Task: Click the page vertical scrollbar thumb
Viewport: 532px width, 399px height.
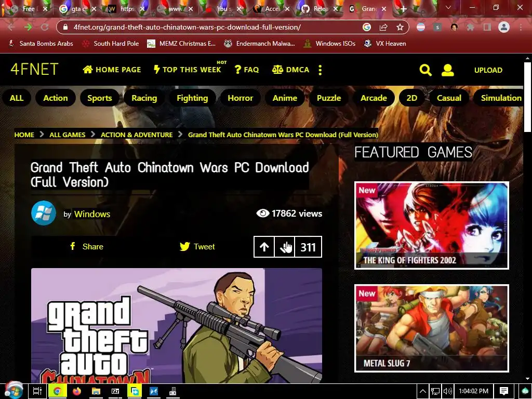Action: click(x=527, y=97)
